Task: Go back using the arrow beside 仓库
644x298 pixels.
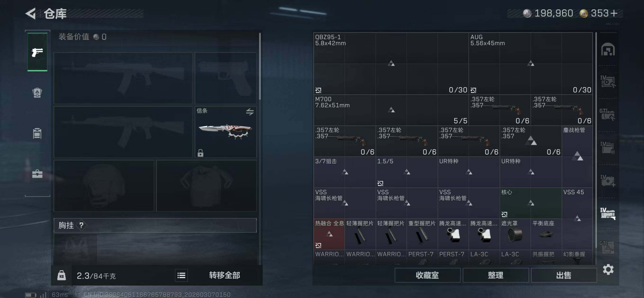Action: point(31,13)
